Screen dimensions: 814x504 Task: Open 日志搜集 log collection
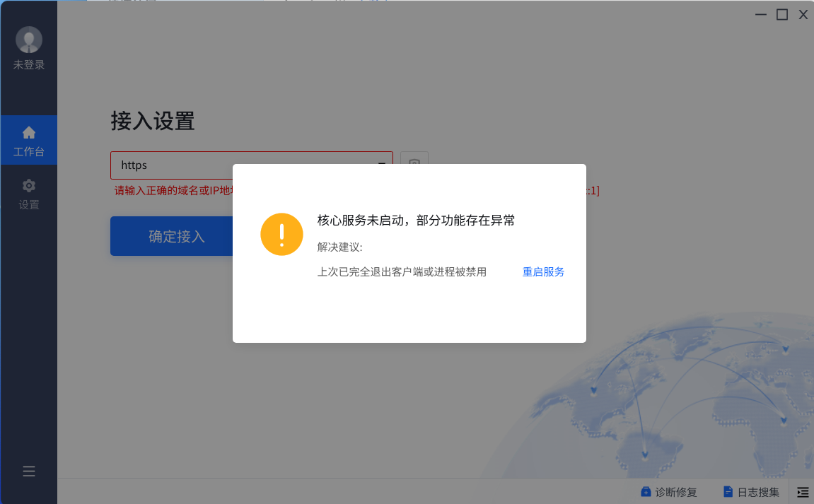[751, 492]
